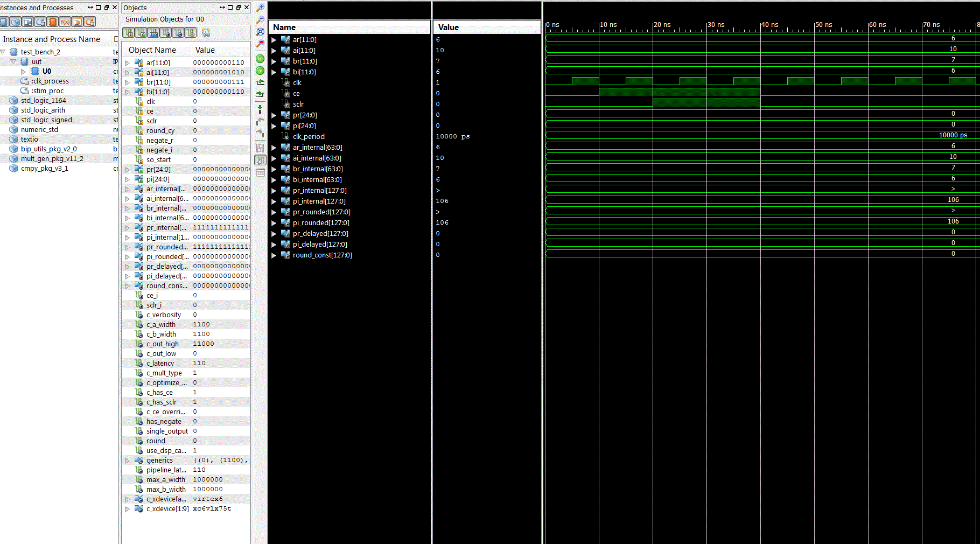Sort by the Object Name column header

(152, 50)
